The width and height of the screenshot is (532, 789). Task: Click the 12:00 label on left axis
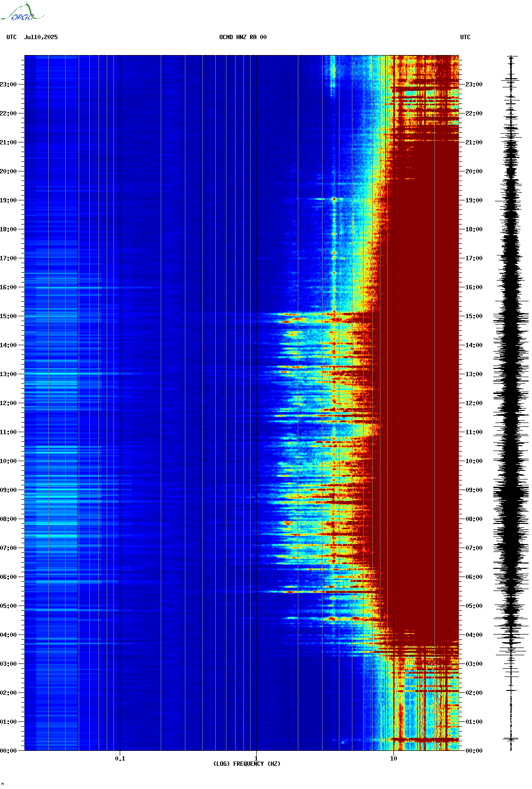8,403
